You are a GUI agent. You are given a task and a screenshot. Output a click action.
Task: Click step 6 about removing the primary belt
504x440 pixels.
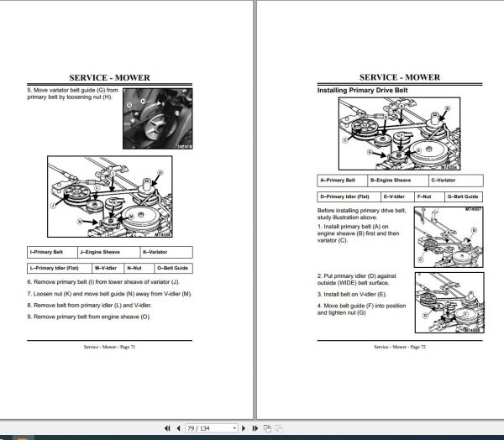[x=103, y=282]
